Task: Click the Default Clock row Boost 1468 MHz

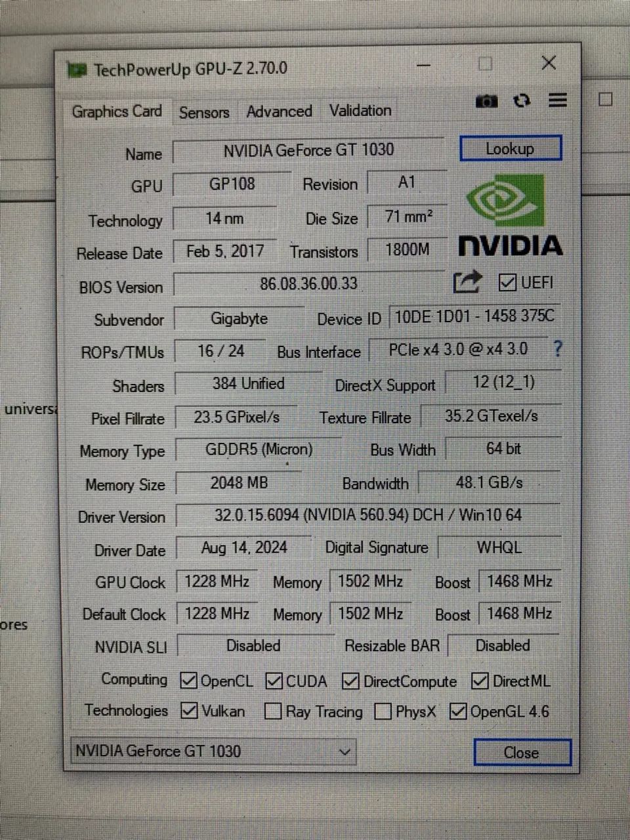Action: (x=519, y=613)
